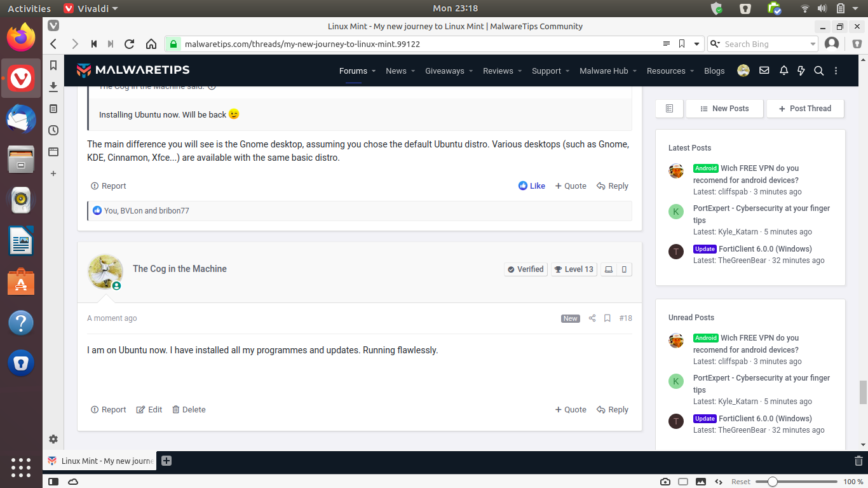Go to the Vivaldi home page
This screenshot has height=488, width=868.
pos(151,44)
